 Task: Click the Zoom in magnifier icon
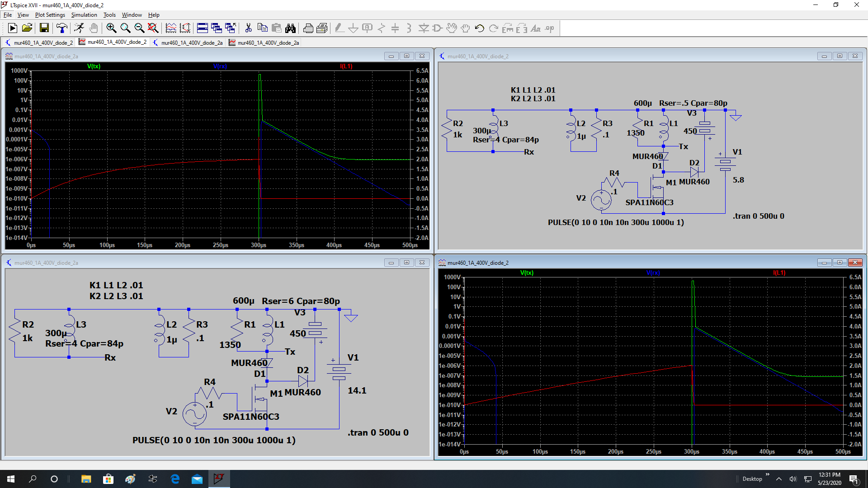pos(111,28)
